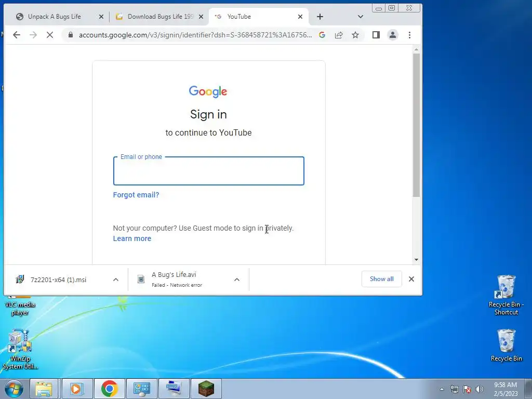Open the Action Center flag icon
Screen dimensions: 532x399
click(x=467, y=389)
